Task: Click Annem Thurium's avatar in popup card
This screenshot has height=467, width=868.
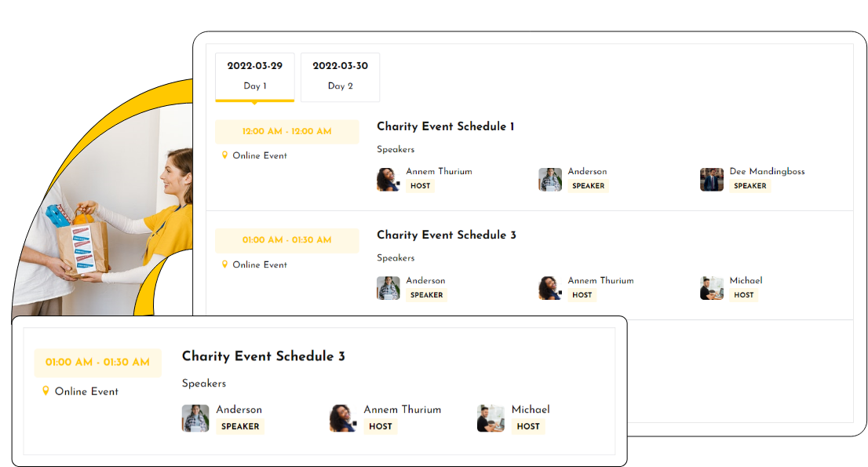Action: [343, 418]
